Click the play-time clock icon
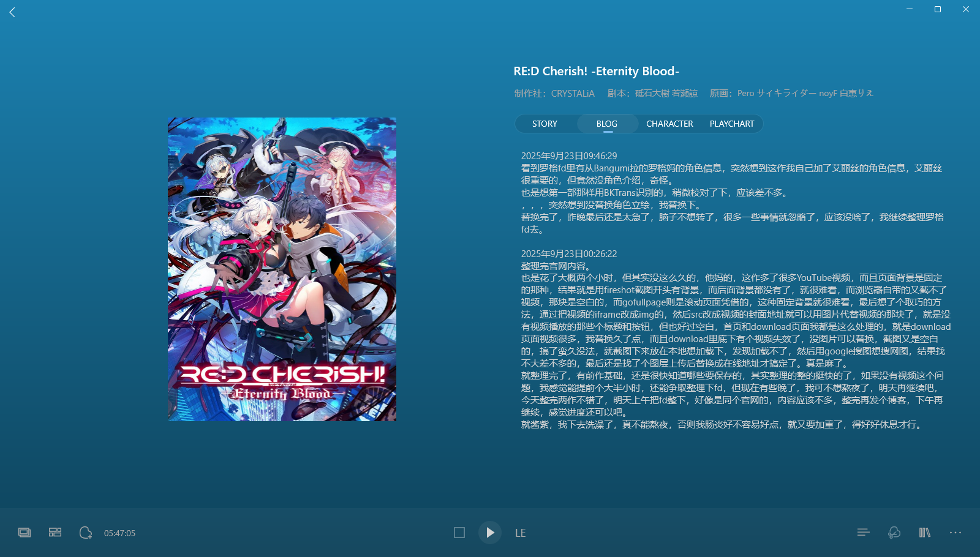The height and width of the screenshot is (557, 980). [86, 533]
